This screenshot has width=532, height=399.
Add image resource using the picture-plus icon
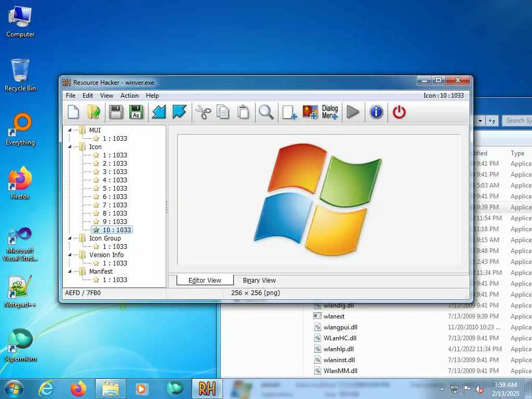[310, 112]
